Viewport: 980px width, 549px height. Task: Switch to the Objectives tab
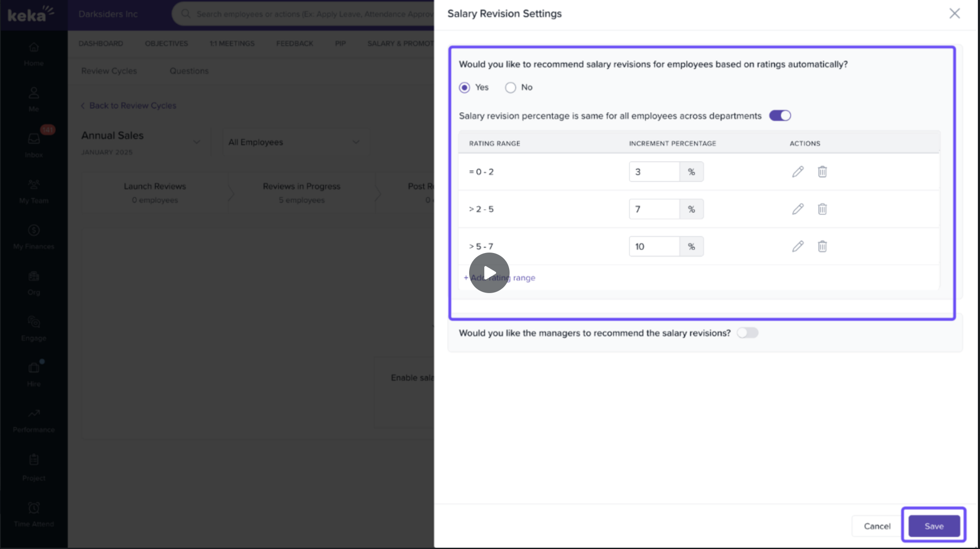coord(166,43)
